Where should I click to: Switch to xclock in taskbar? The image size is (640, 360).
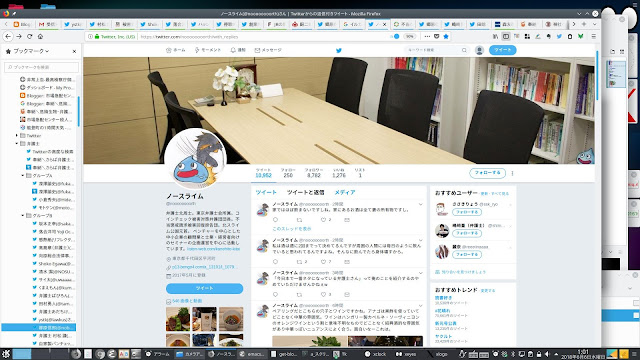click(x=375, y=354)
